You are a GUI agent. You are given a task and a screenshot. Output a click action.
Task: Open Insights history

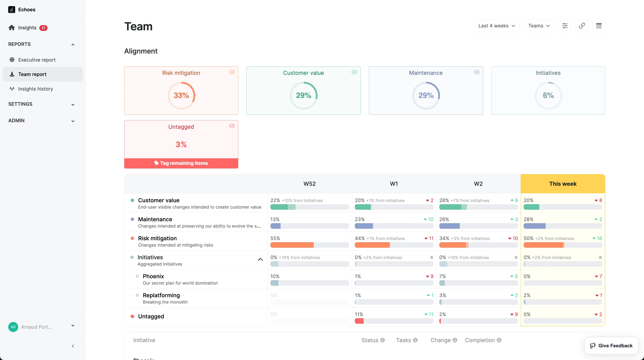43,89
